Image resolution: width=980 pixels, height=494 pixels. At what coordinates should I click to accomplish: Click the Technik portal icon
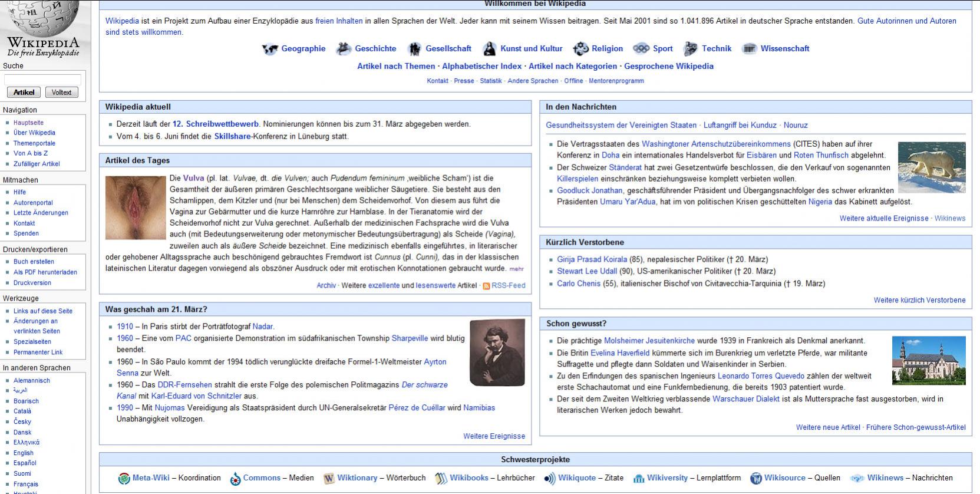coord(691,49)
